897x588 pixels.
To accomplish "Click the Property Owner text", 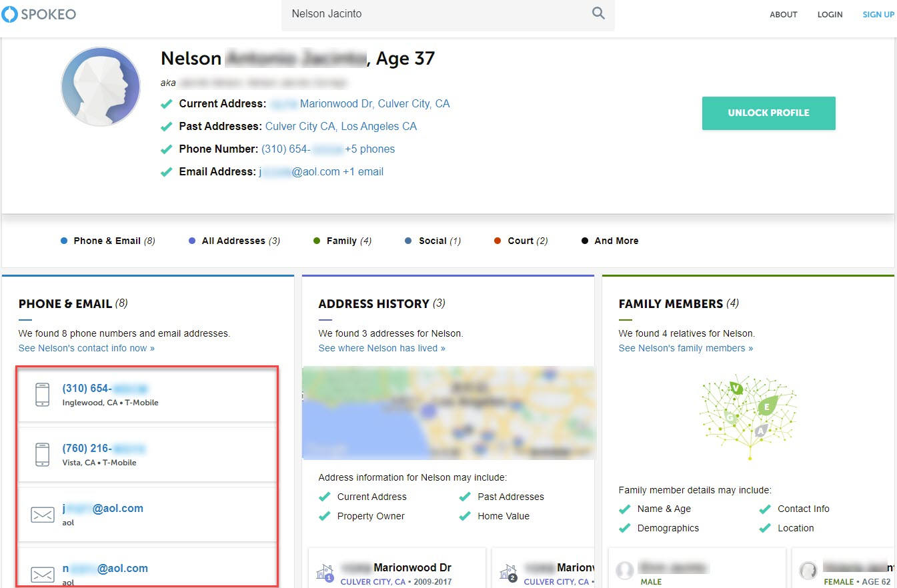I will tap(371, 516).
